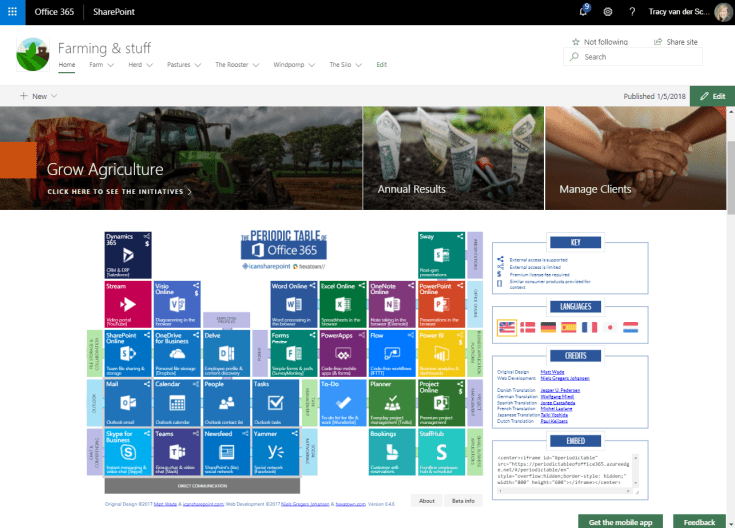The height and width of the screenshot is (528, 735).
Task: Expand the Farm navigation dropdown
Action: pos(99,64)
